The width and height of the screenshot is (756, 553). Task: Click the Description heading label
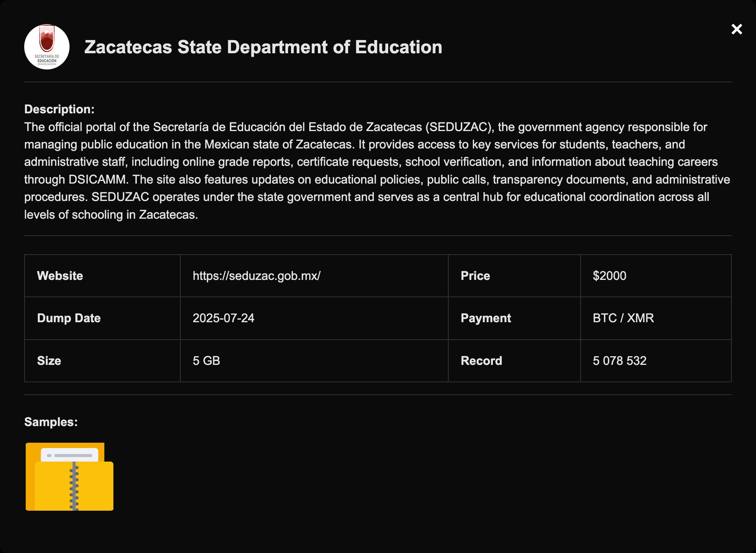[x=59, y=109]
